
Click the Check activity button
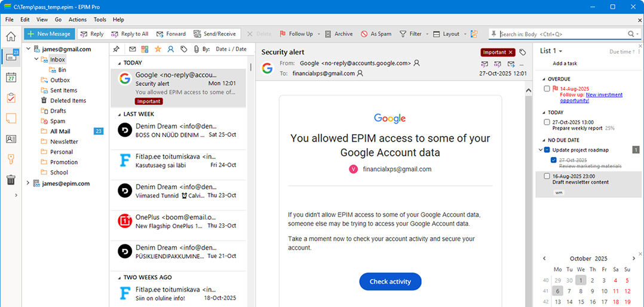click(390, 281)
